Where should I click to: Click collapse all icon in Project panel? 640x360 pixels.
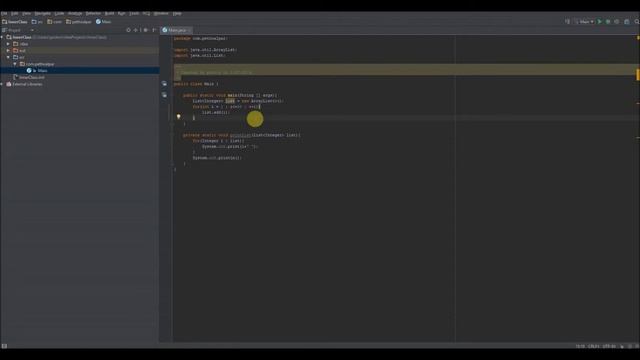coord(136,30)
